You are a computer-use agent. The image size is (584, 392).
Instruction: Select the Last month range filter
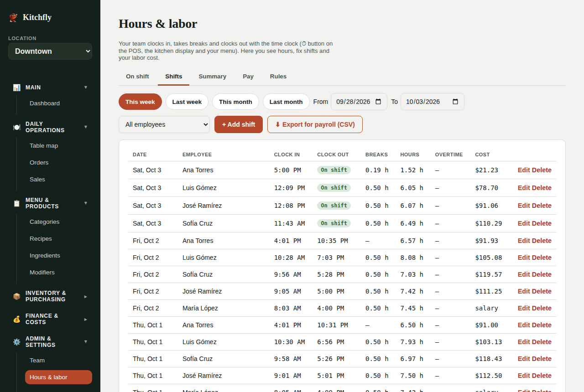(x=286, y=102)
